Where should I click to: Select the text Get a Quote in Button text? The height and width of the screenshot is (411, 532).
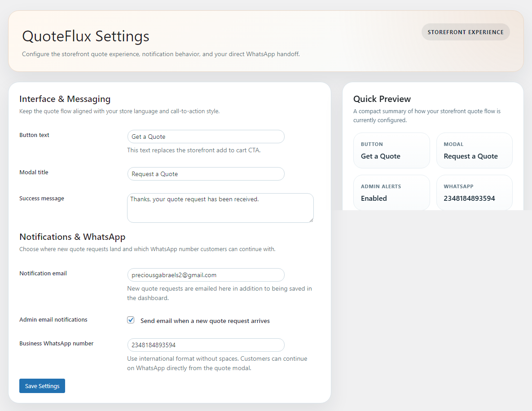pyautogui.click(x=148, y=137)
